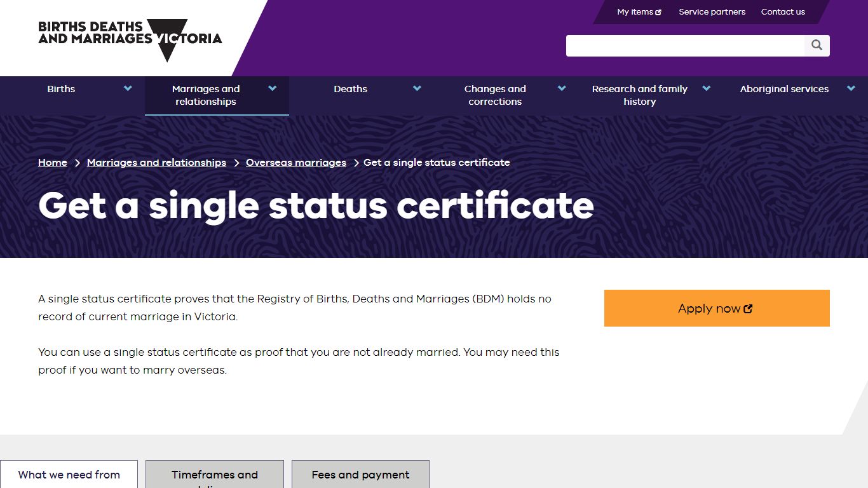Image resolution: width=868 pixels, height=488 pixels.
Task: Go to Service partners page
Action: pyautogui.click(x=712, y=11)
